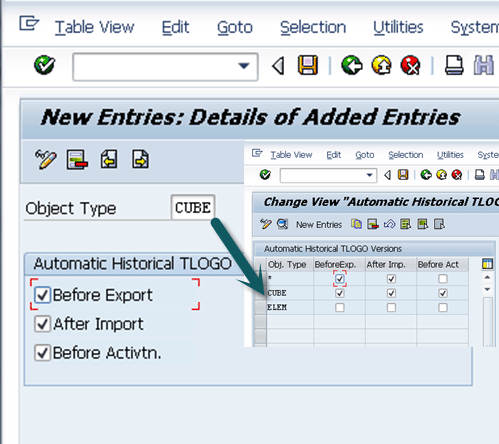Open the Table View menu

point(94,27)
